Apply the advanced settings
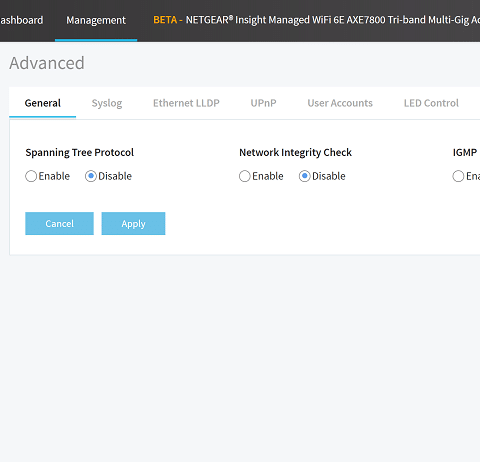The width and height of the screenshot is (480, 462). coord(133,223)
